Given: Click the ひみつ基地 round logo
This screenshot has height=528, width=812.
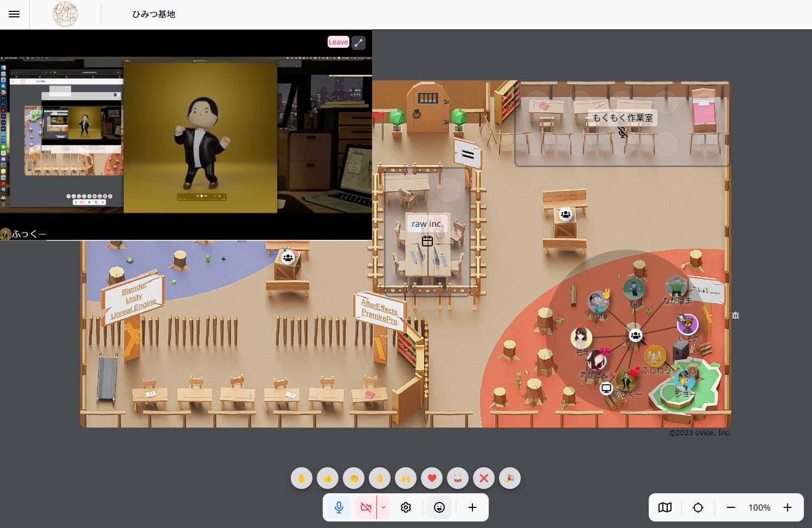Looking at the screenshot, I should click(65, 14).
